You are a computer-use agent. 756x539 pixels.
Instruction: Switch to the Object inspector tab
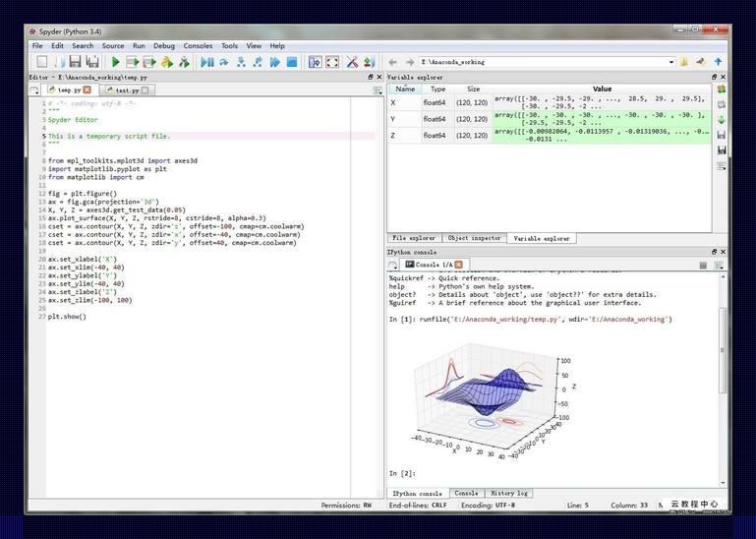pos(475,238)
